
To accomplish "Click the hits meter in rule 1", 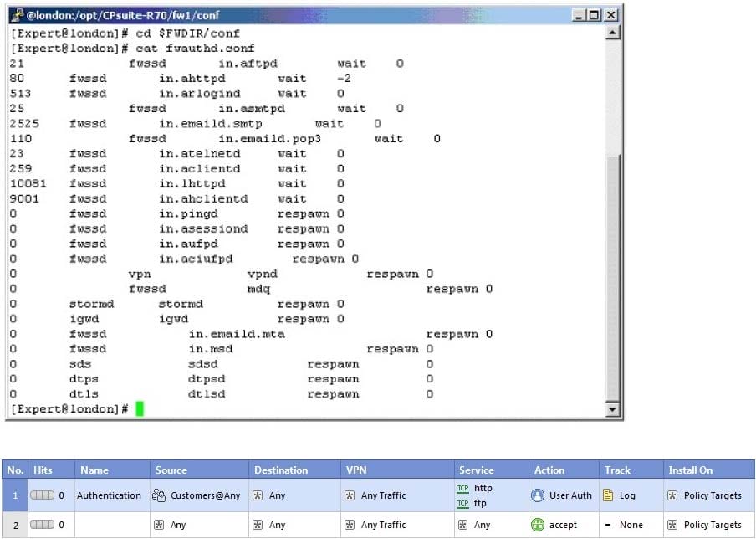I will point(43,495).
